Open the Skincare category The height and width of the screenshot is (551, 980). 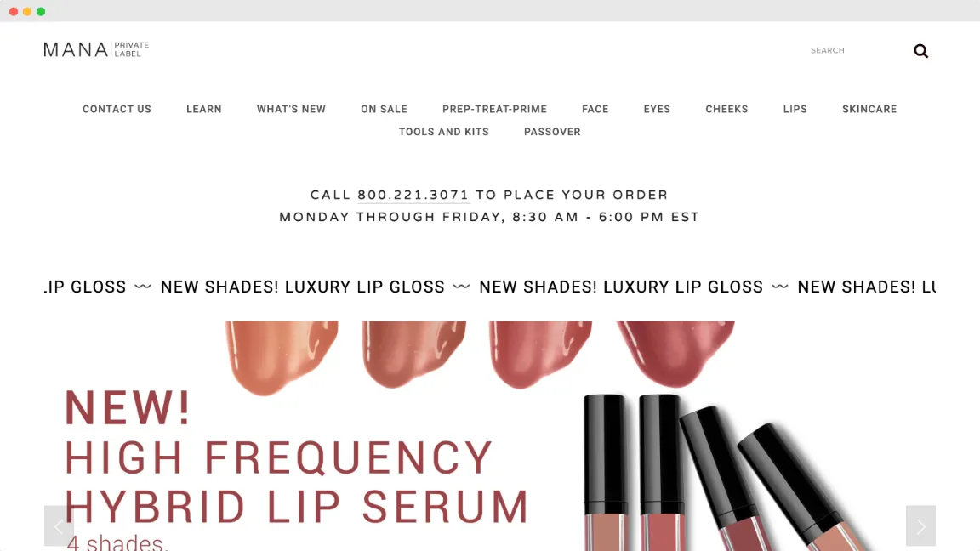pos(869,109)
